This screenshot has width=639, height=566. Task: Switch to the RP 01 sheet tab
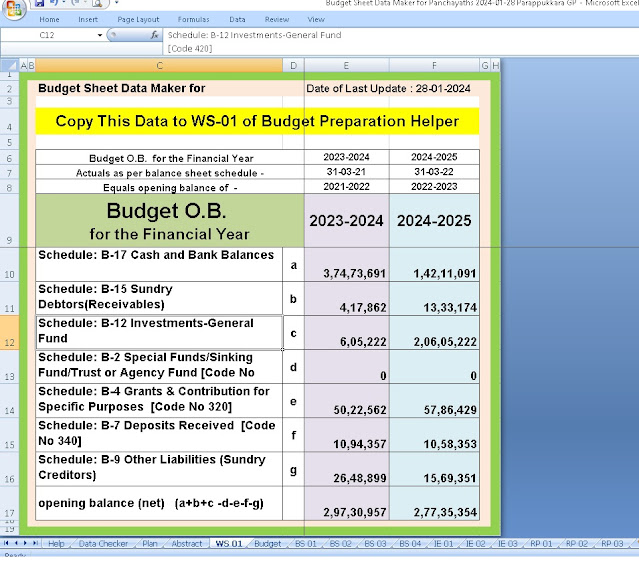pyautogui.click(x=541, y=544)
